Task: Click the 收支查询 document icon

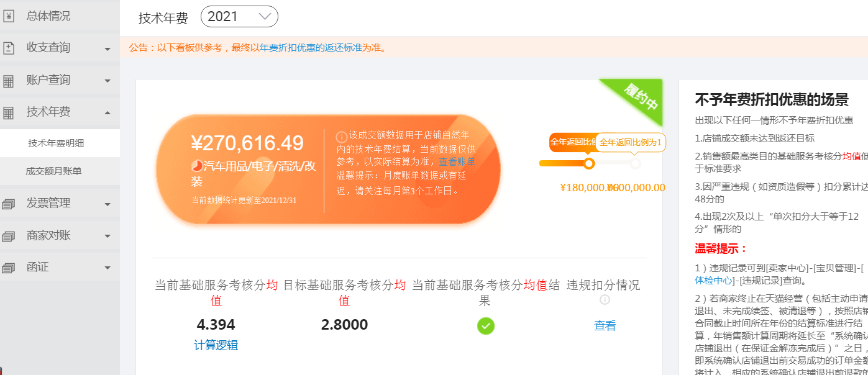Action: tap(9, 48)
